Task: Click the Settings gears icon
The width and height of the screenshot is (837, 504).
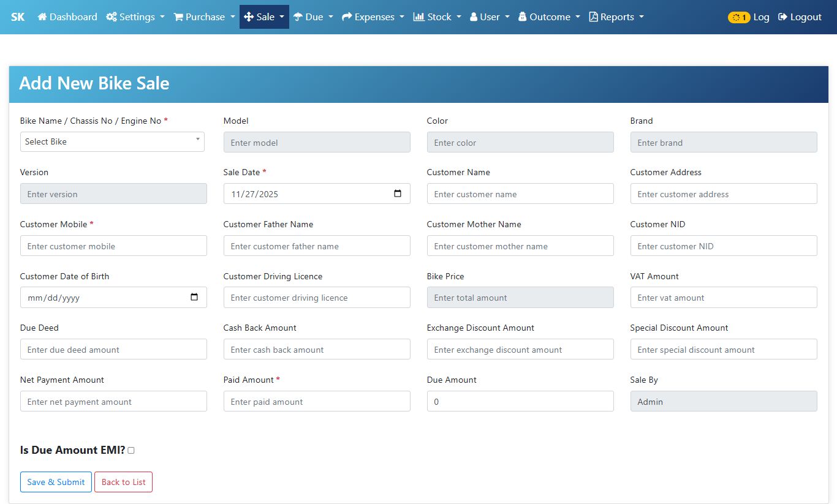Action: [x=112, y=17]
